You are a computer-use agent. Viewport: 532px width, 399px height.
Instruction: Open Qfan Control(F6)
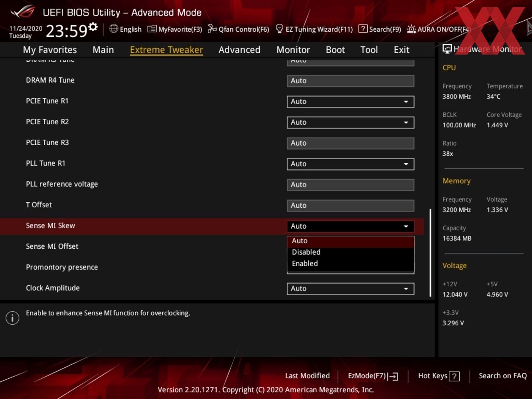pyautogui.click(x=238, y=29)
